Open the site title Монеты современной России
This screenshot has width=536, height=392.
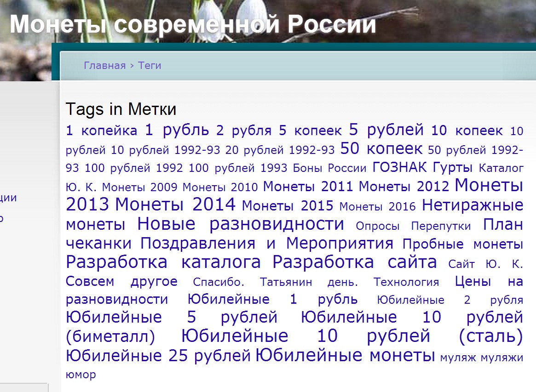pyautogui.click(x=193, y=24)
